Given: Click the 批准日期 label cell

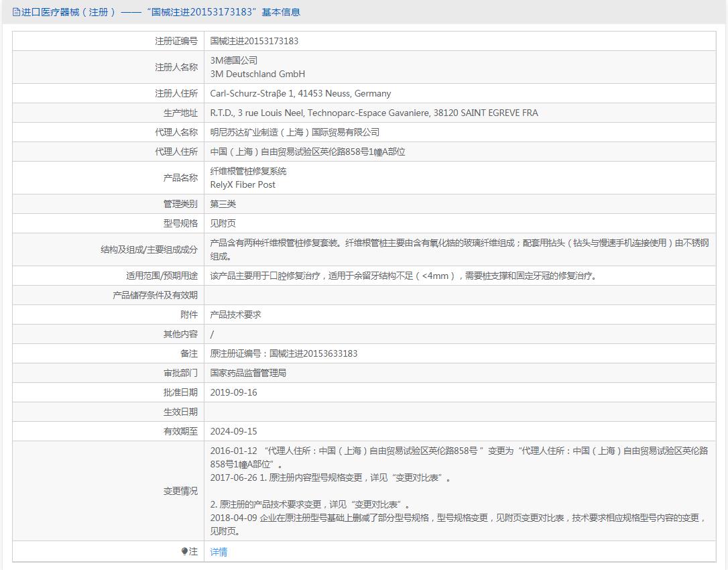Looking at the screenshot, I should [108, 392].
